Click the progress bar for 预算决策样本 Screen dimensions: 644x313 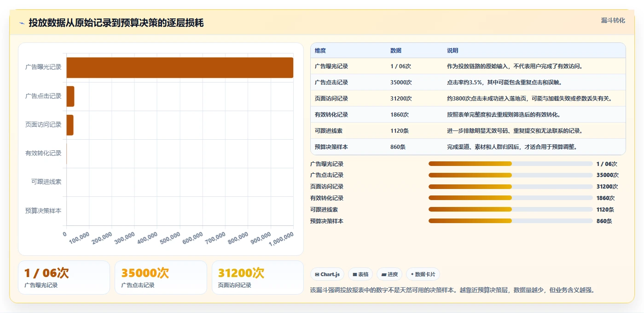pos(511,221)
